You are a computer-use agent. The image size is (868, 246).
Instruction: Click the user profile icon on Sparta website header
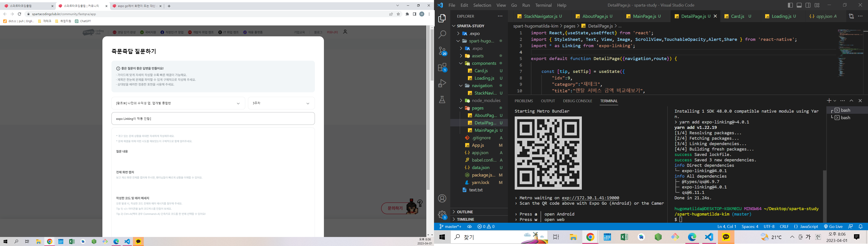tap(345, 32)
